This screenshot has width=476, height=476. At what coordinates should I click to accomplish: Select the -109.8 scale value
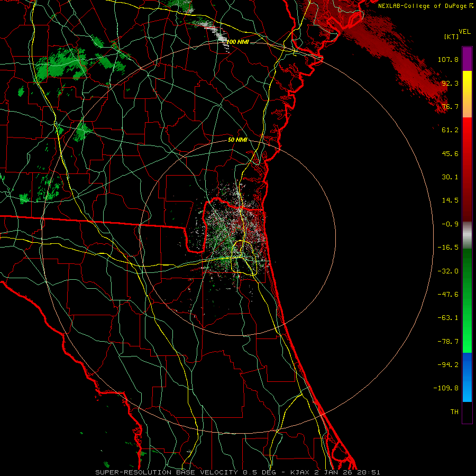[x=446, y=388]
